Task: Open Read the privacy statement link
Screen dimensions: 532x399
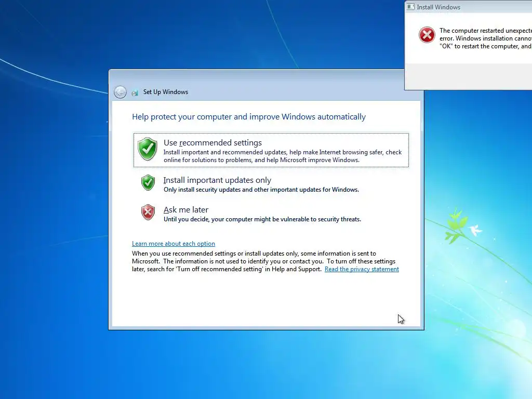Action: (x=362, y=269)
